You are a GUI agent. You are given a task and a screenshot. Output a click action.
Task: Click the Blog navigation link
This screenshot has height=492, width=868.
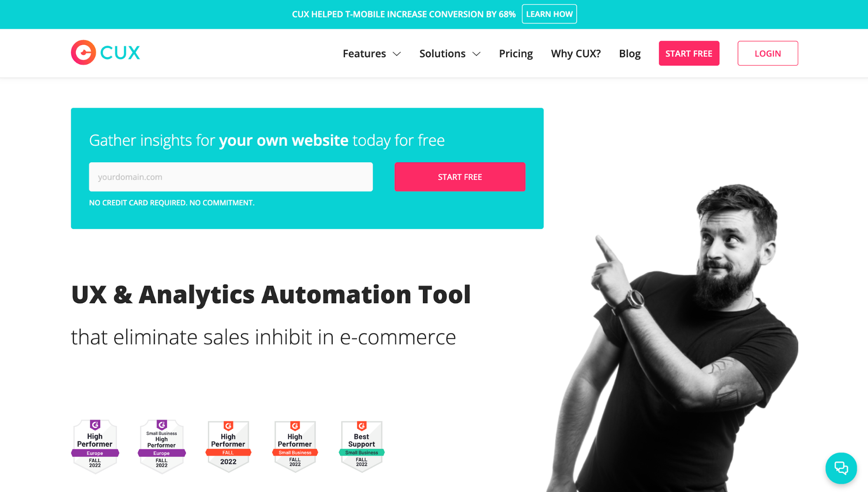[630, 53]
